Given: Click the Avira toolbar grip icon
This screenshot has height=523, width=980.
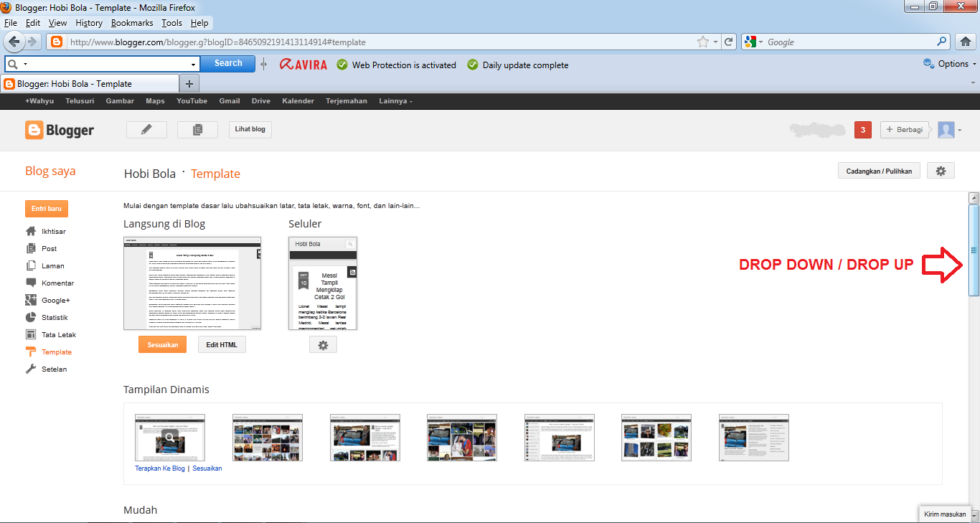Looking at the screenshot, I should pos(264,65).
